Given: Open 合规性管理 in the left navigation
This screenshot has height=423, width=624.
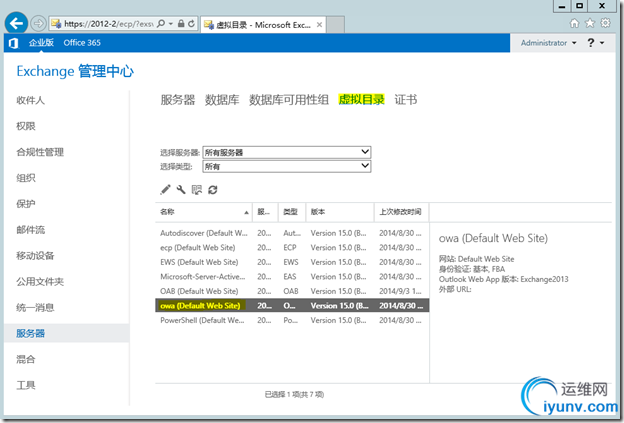Looking at the screenshot, I should [x=40, y=152].
